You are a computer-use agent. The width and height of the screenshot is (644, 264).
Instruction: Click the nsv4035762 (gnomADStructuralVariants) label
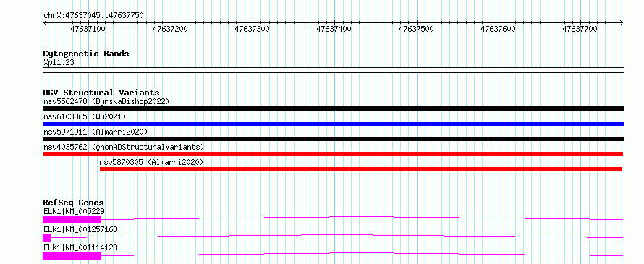[x=124, y=147]
